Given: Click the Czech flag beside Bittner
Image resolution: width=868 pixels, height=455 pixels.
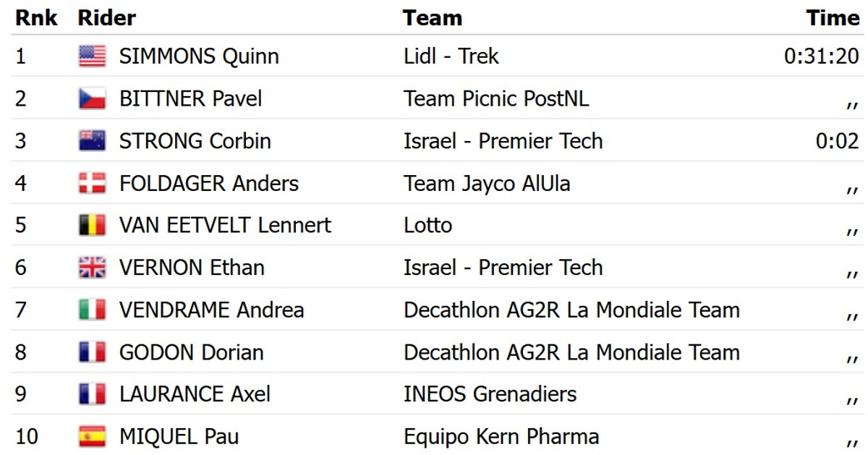Looking at the screenshot, I should (x=92, y=98).
